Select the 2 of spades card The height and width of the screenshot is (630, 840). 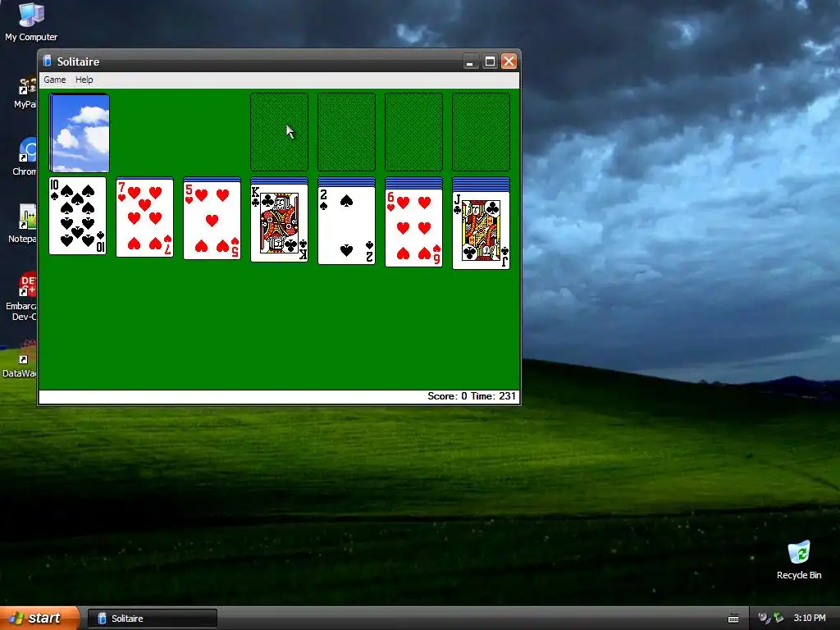[x=347, y=226]
